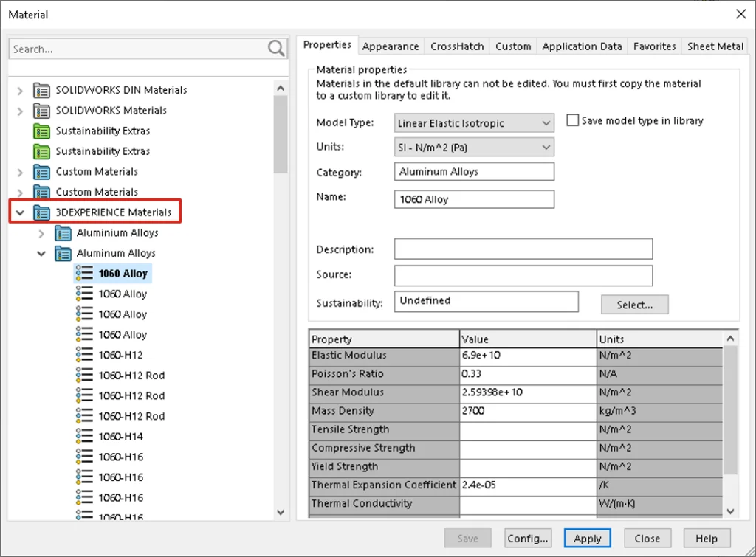Switch to the Appearance tab

[x=391, y=46]
